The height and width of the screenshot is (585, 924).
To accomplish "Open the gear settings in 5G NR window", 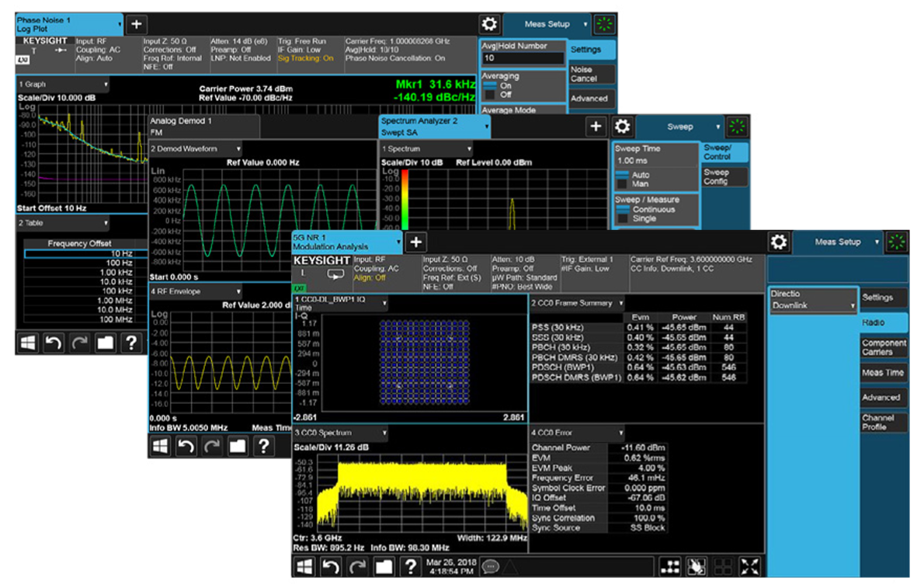I will tap(779, 242).
